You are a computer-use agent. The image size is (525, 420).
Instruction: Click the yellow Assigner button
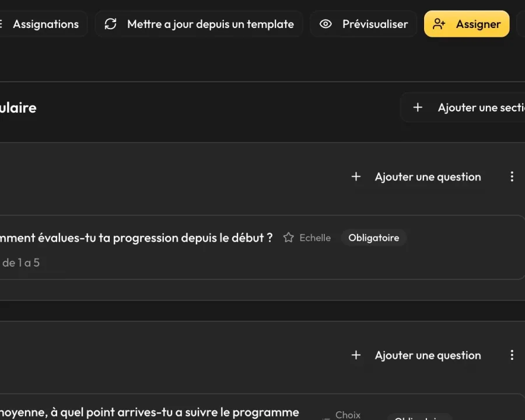point(467,24)
